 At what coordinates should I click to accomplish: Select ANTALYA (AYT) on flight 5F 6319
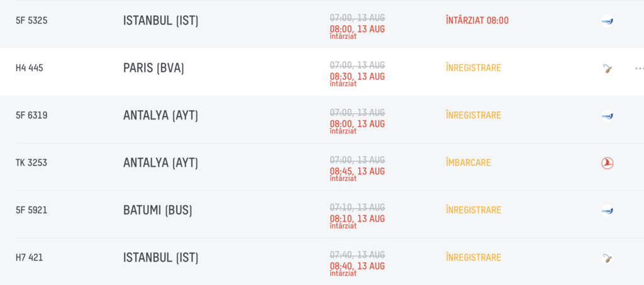coord(160,115)
